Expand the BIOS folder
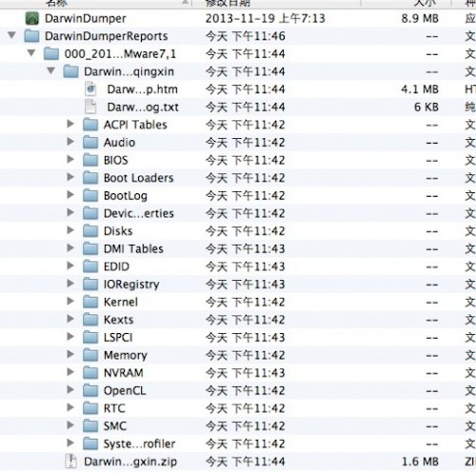Screen dimensions: 476x473 [x=70, y=159]
